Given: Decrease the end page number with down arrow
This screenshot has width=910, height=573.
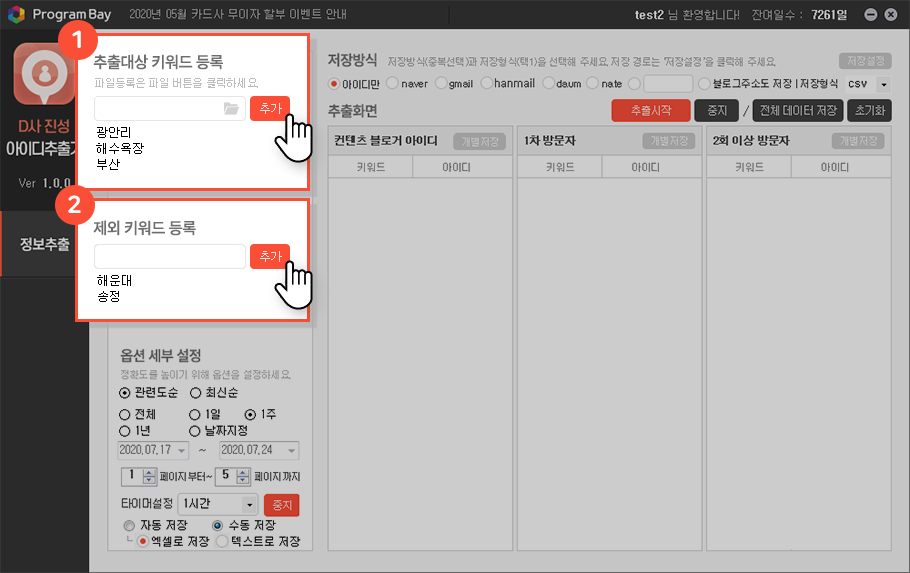Looking at the screenshot, I should pos(243,480).
